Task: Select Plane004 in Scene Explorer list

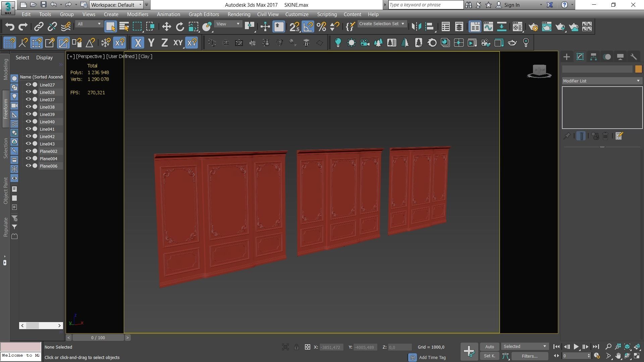Action: tap(48, 159)
